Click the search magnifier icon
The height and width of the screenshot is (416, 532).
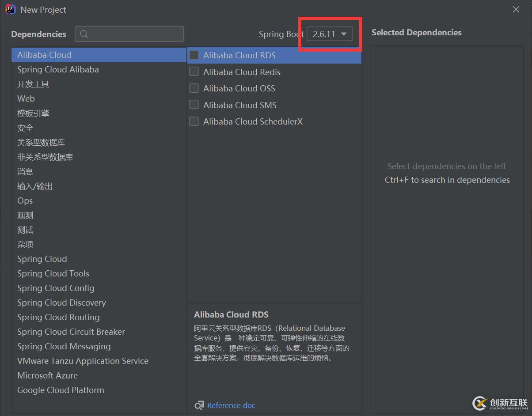pyautogui.click(x=84, y=34)
